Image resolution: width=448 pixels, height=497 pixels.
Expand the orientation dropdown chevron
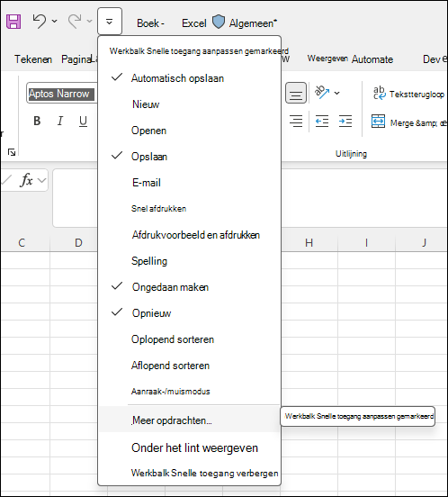[336, 93]
